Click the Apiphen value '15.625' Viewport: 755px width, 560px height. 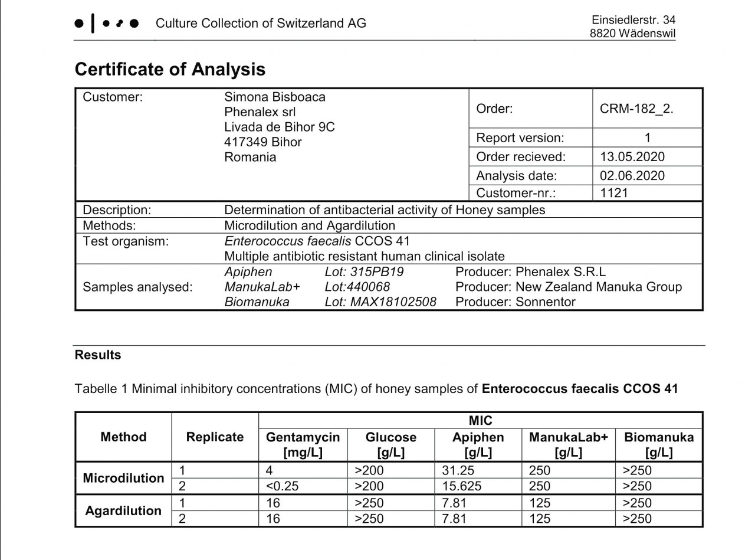pyautogui.click(x=461, y=486)
